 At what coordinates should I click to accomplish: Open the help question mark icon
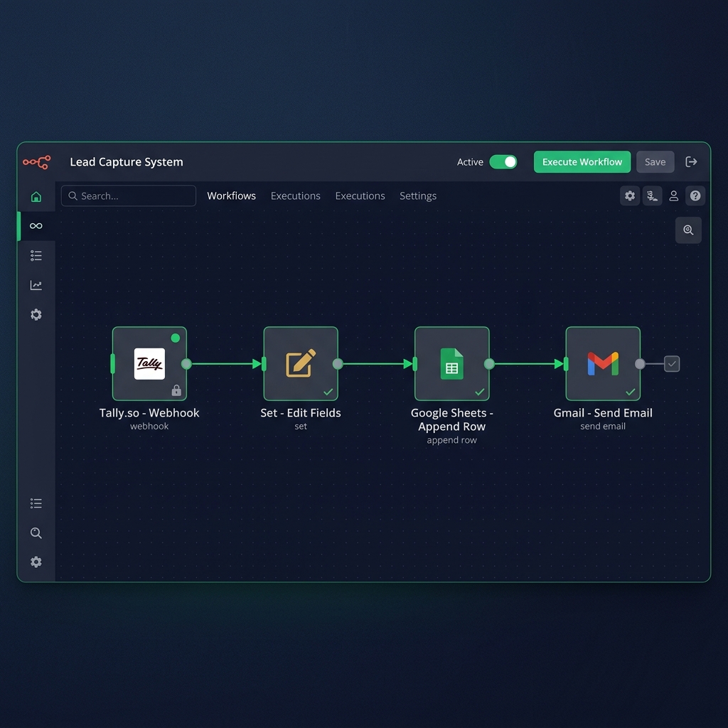point(695,196)
